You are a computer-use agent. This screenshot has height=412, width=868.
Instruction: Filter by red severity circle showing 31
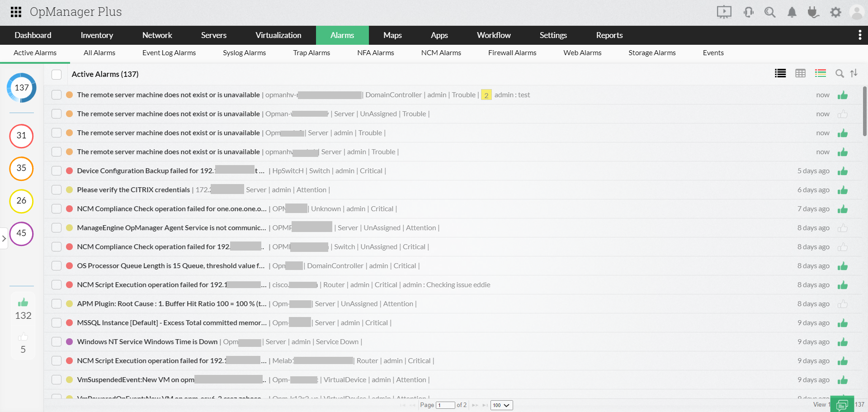pos(21,136)
